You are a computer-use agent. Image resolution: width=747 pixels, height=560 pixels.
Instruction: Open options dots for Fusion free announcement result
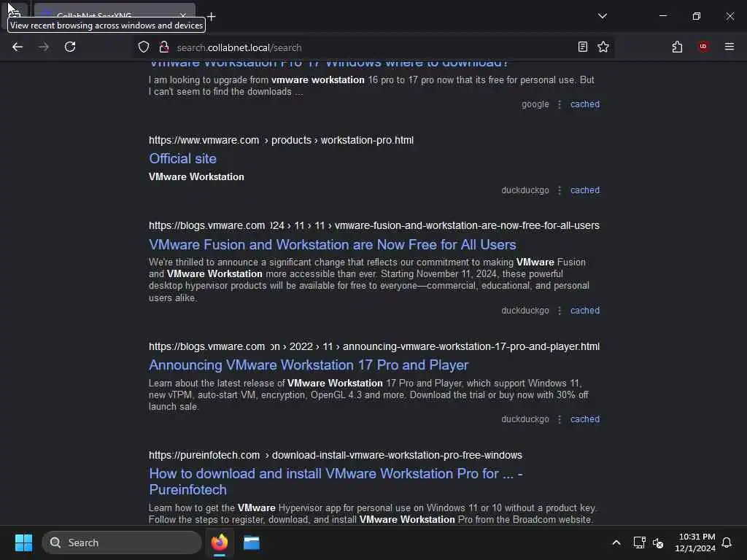[x=560, y=311]
